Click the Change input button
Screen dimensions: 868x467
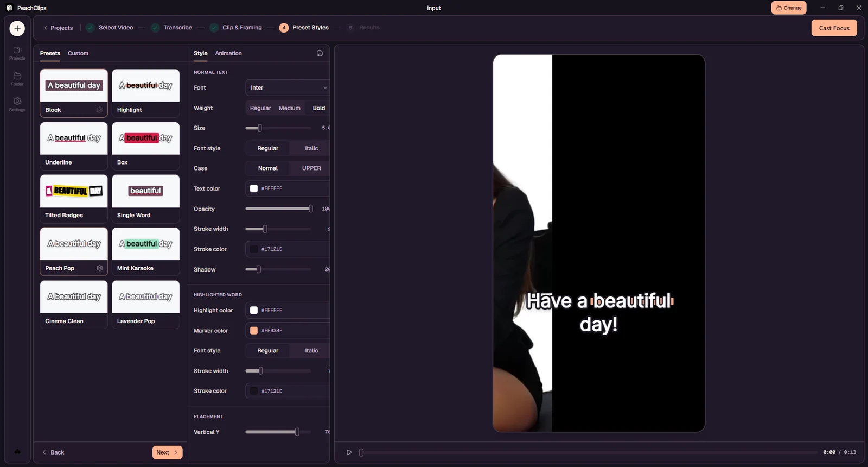[789, 8]
